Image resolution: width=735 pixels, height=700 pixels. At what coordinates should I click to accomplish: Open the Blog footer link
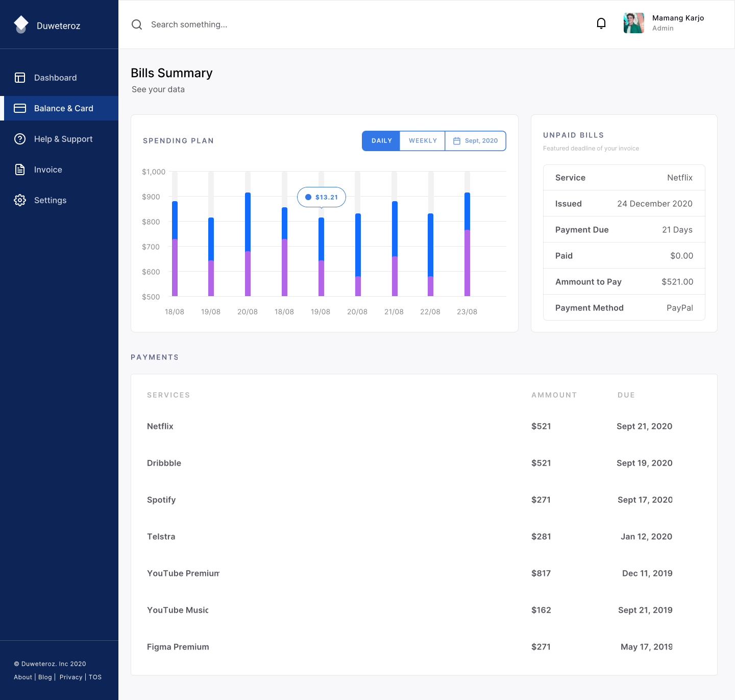[x=45, y=677]
